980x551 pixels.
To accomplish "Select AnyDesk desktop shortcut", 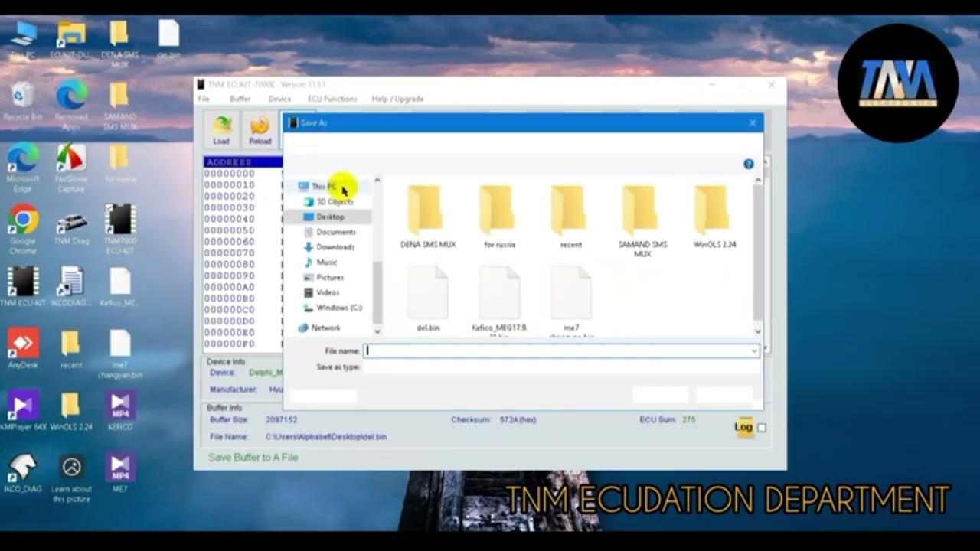I will [x=23, y=349].
